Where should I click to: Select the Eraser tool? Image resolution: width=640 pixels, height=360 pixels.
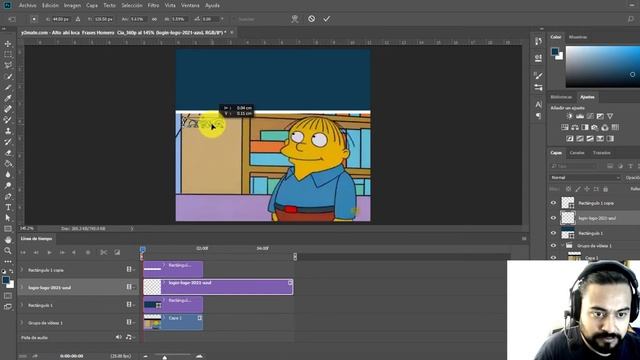click(x=8, y=153)
